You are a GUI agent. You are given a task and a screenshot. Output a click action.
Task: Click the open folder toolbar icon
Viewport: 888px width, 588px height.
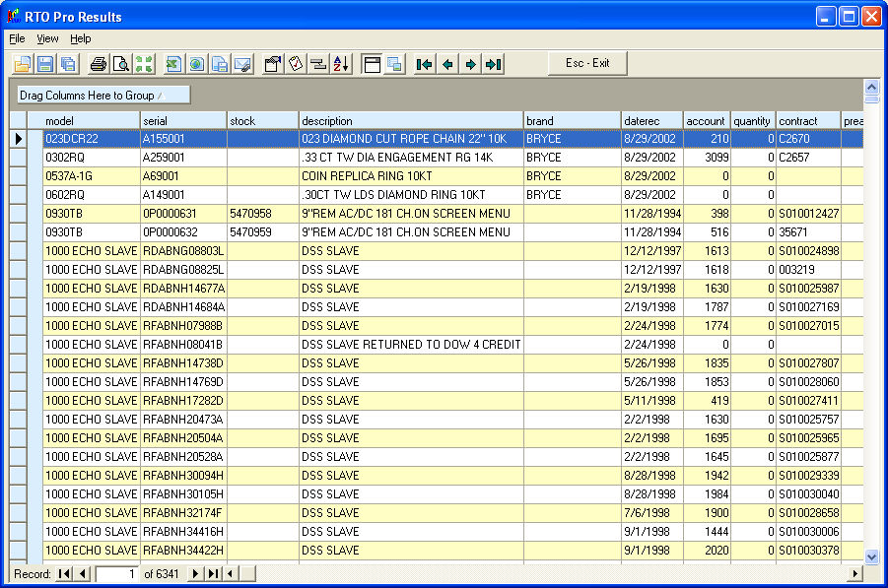coord(23,64)
